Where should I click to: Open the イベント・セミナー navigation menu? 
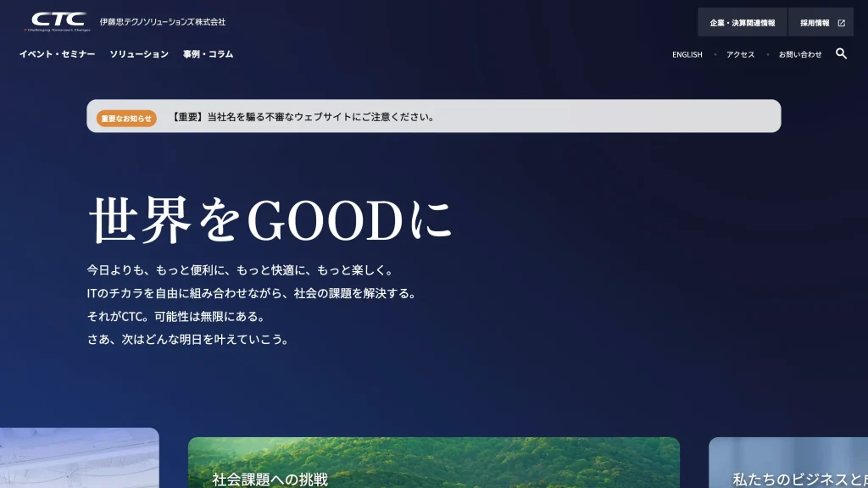tap(58, 54)
